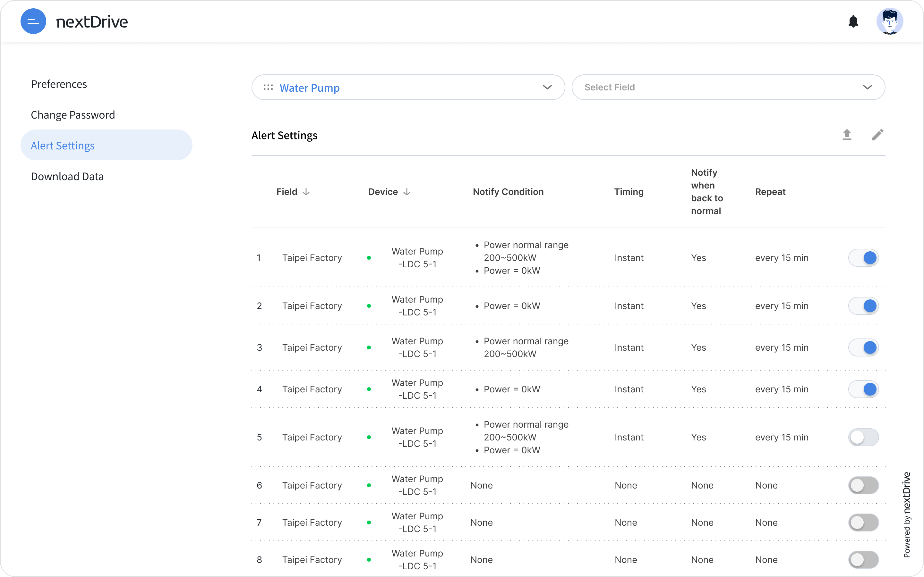Screen dimensions: 924x577
Task: Turn on the toggle for row 6
Action: click(x=863, y=485)
